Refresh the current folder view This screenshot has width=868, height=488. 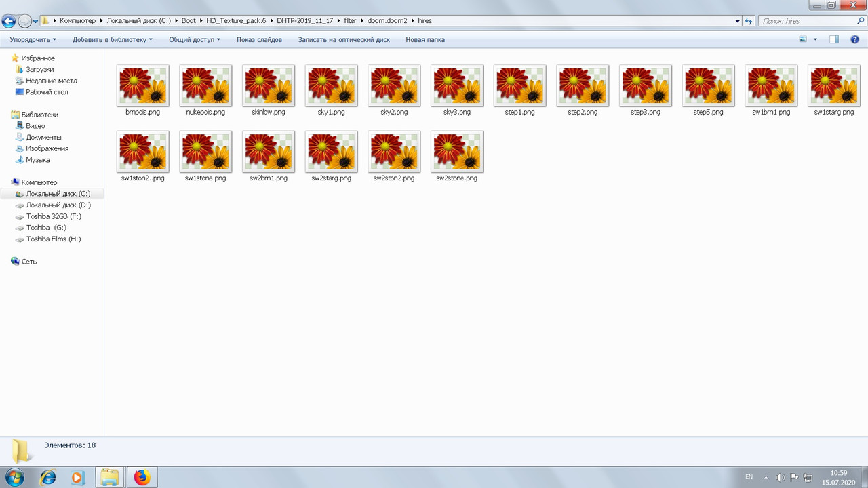[749, 21]
